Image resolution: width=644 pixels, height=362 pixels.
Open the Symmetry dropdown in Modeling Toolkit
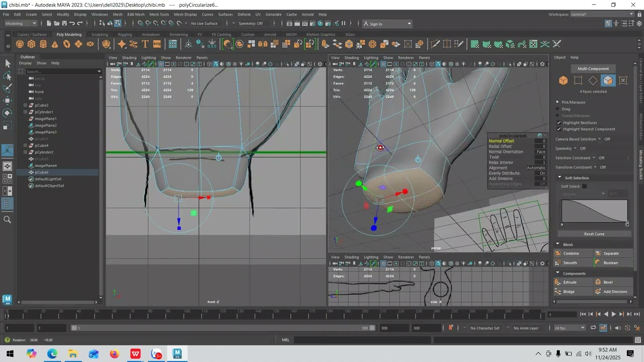tap(575, 148)
